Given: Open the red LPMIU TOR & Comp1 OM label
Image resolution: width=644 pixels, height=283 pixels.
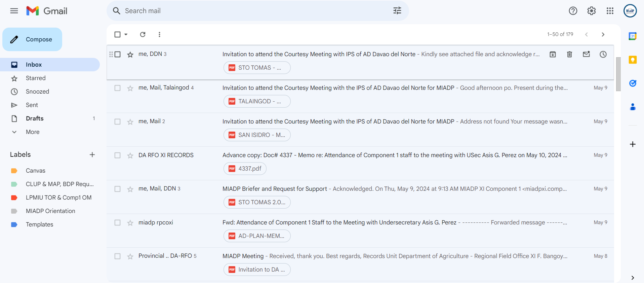Looking at the screenshot, I should [x=58, y=198].
